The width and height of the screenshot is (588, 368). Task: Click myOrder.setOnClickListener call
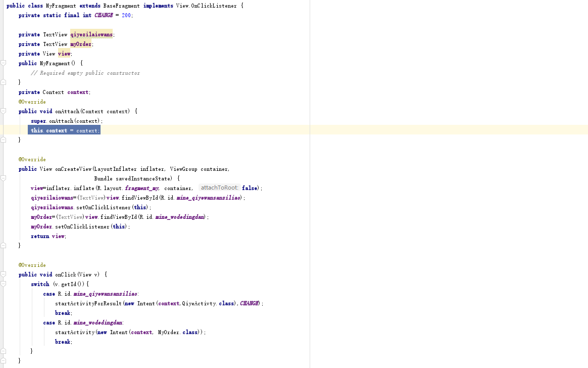pos(80,226)
